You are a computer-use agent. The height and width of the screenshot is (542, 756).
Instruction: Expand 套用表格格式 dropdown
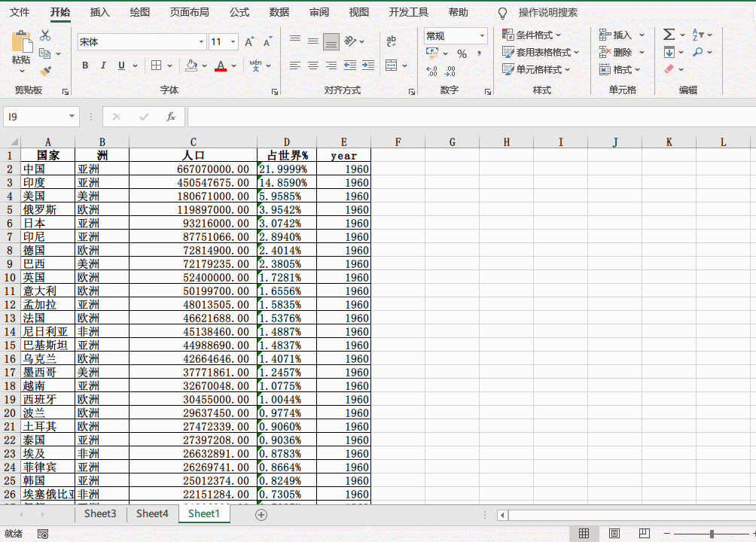[x=576, y=52]
